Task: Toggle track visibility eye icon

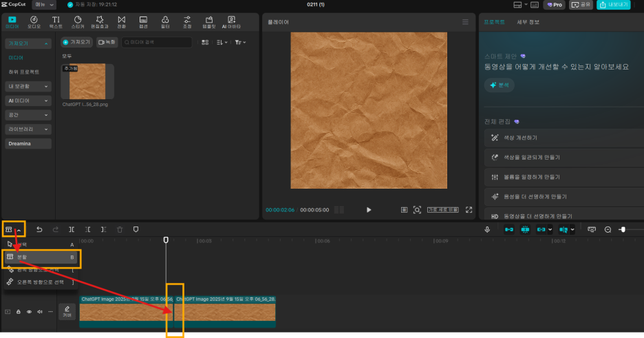Action: [x=29, y=312]
